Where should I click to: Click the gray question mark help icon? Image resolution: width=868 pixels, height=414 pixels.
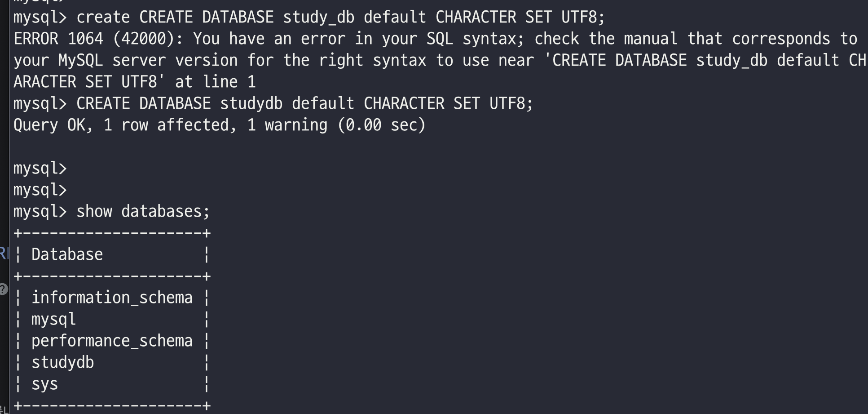point(3,289)
